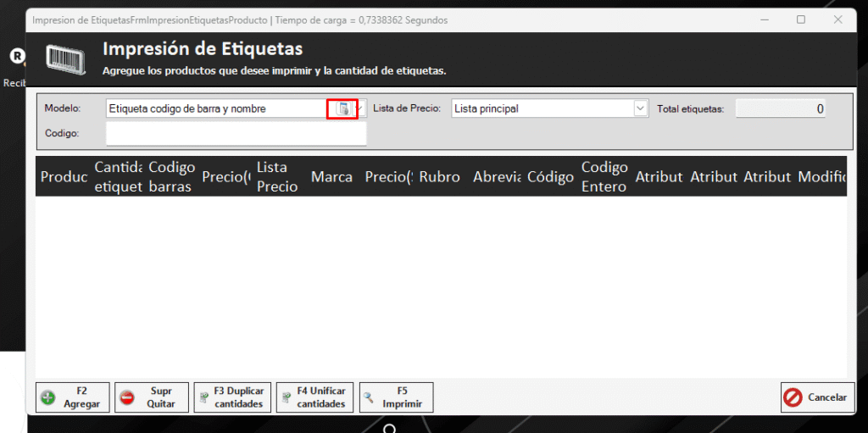Open the label model editor icon beside Modelo
The width and height of the screenshot is (868, 433).
click(342, 108)
